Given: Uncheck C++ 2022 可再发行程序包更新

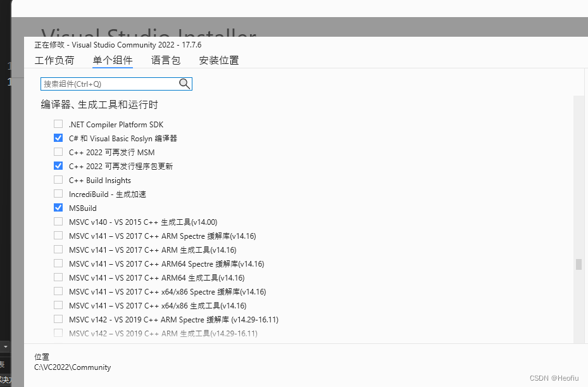Looking at the screenshot, I should pos(58,165).
